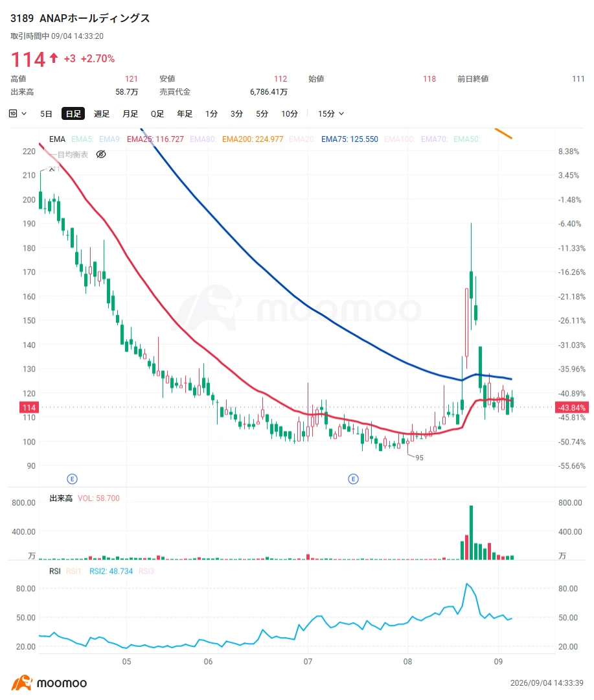Click the -43.84% percentage axis tag
Image resolution: width=594 pixels, height=700 pixels.
[572, 407]
